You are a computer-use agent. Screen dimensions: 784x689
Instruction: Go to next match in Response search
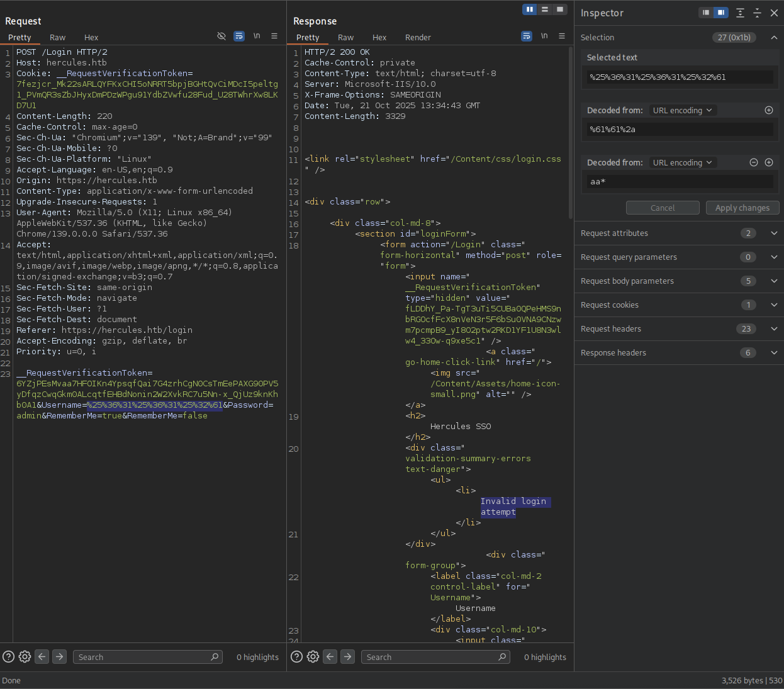(347, 657)
